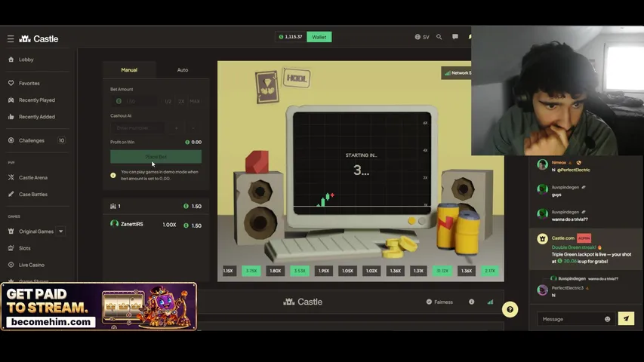
Task: Click the balance display 1,115.37
Action: click(x=291, y=37)
